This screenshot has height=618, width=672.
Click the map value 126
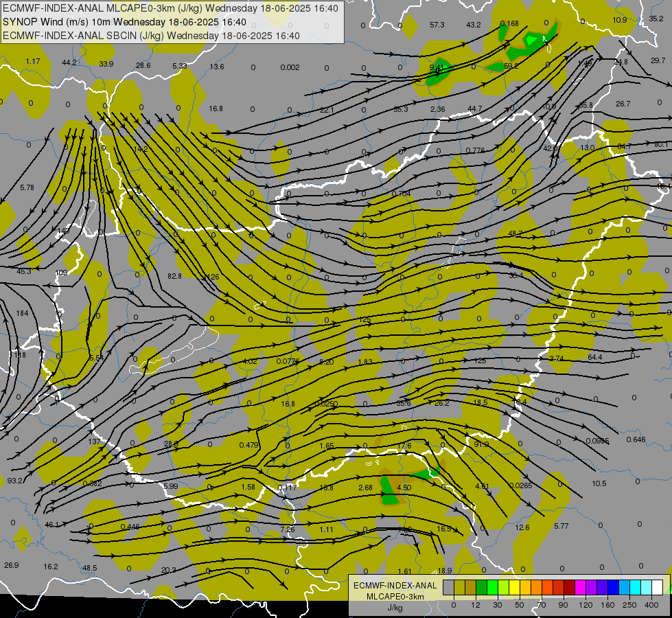coord(213,277)
